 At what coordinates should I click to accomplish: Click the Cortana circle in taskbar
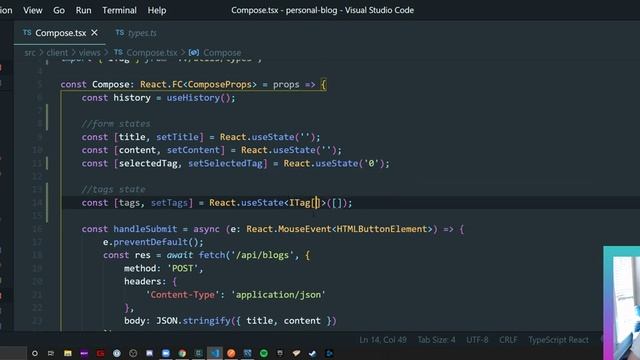35,353
